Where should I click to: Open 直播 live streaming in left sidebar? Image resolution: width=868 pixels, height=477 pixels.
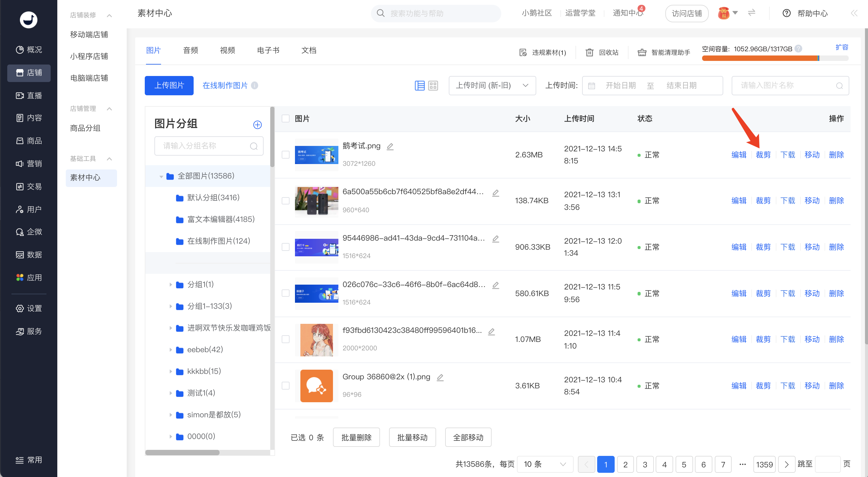[x=29, y=96]
